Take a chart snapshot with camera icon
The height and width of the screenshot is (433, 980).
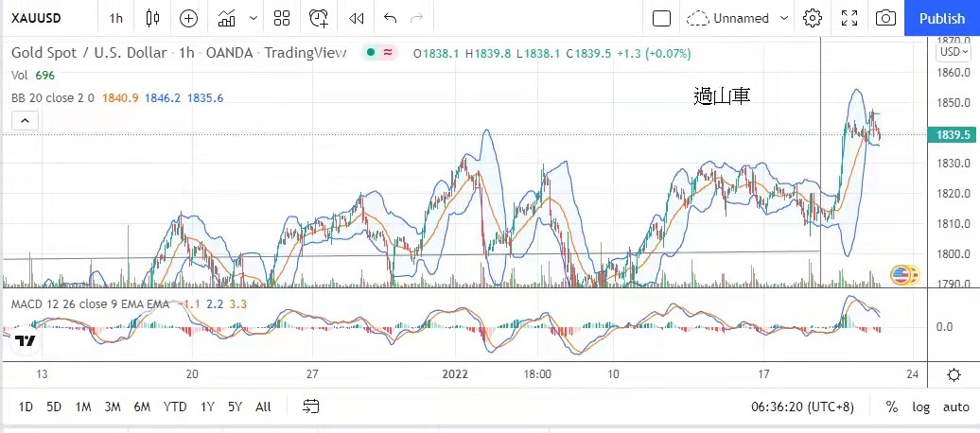[x=885, y=18]
